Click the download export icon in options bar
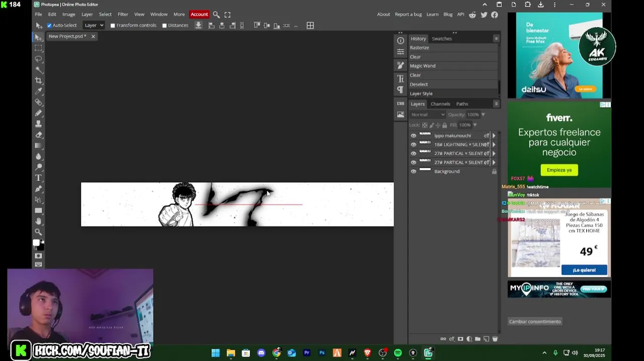 coord(198,25)
